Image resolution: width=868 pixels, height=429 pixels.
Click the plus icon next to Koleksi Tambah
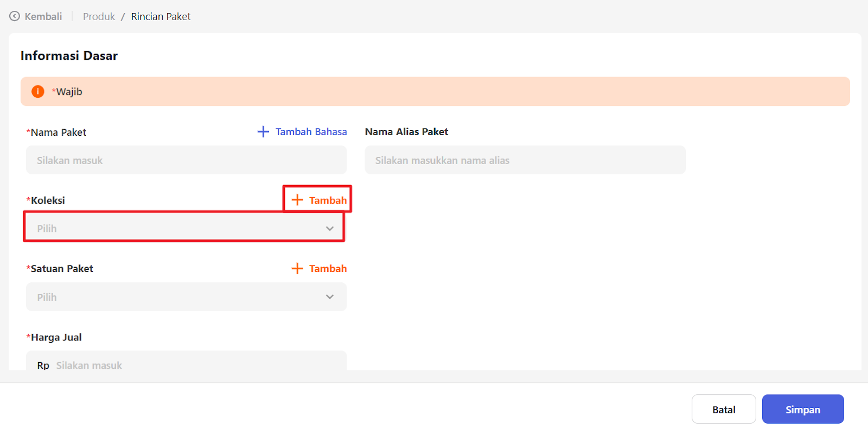[297, 200]
